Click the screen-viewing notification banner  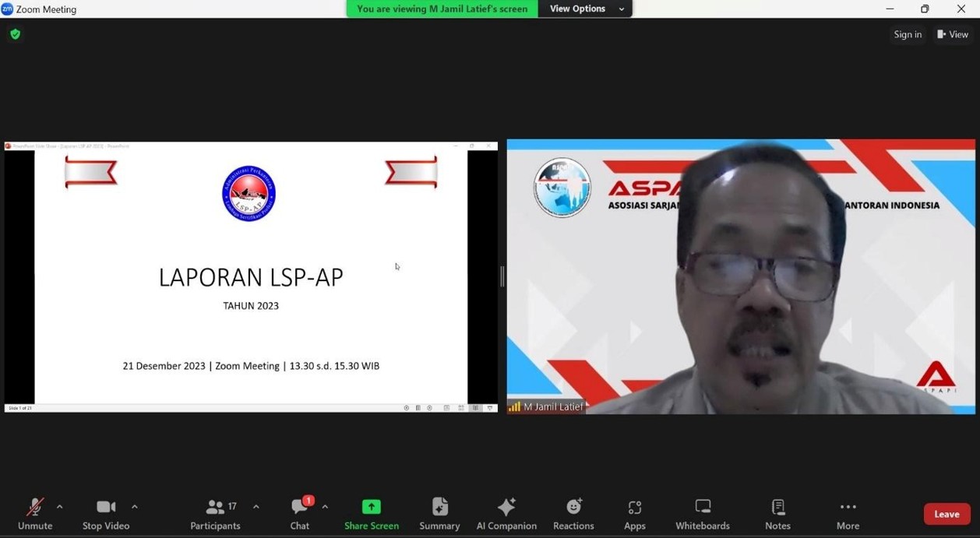point(442,9)
